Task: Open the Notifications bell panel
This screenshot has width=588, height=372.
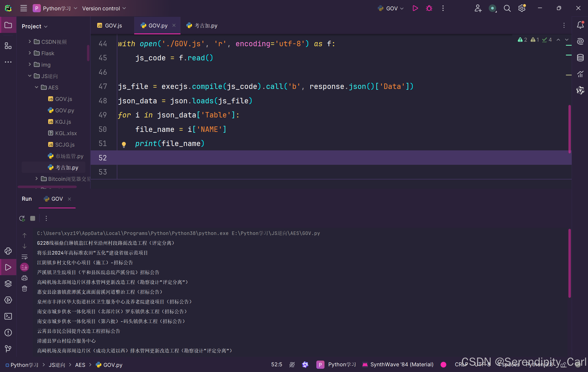Action: tap(580, 25)
